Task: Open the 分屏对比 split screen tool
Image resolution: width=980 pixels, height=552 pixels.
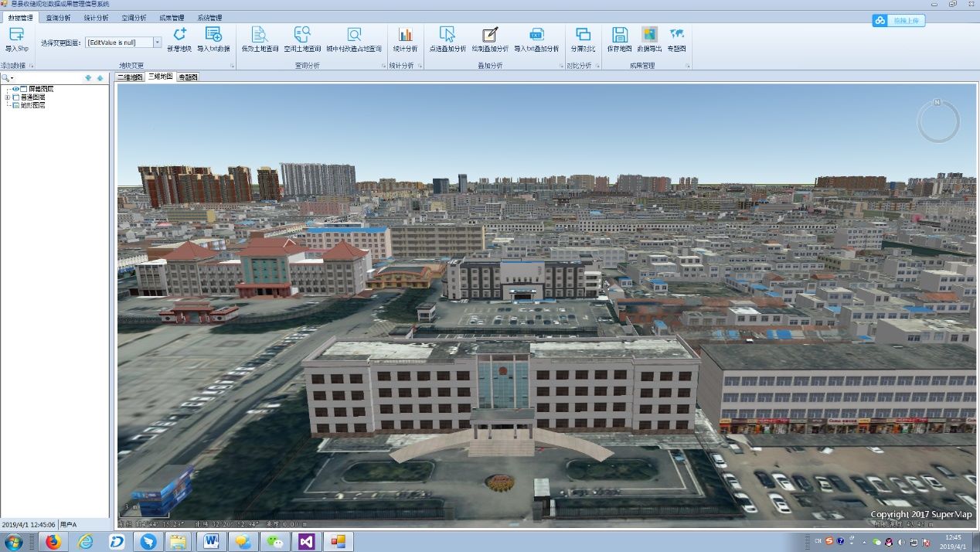Action: [x=583, y=35]
